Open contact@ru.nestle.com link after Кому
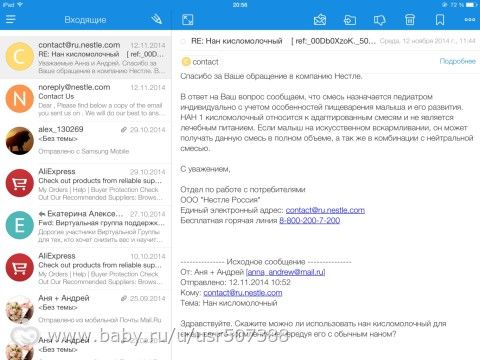Image resolution: width=480 pixels, height=360 pixels. tap(243, 293)
